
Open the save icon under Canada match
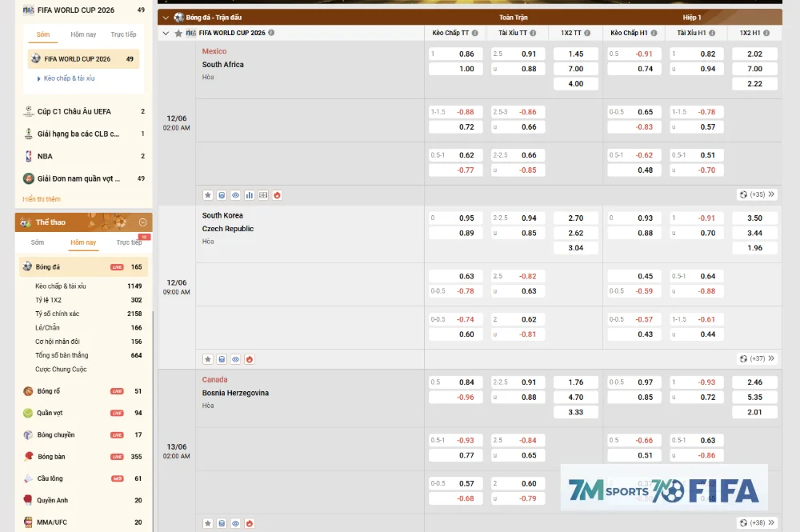[222, 523]
